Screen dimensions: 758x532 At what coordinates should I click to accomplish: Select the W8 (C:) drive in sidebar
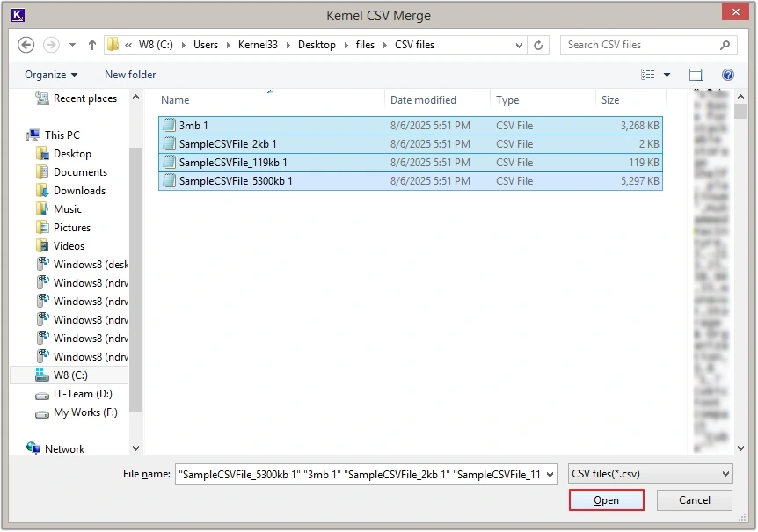(69, 375)
